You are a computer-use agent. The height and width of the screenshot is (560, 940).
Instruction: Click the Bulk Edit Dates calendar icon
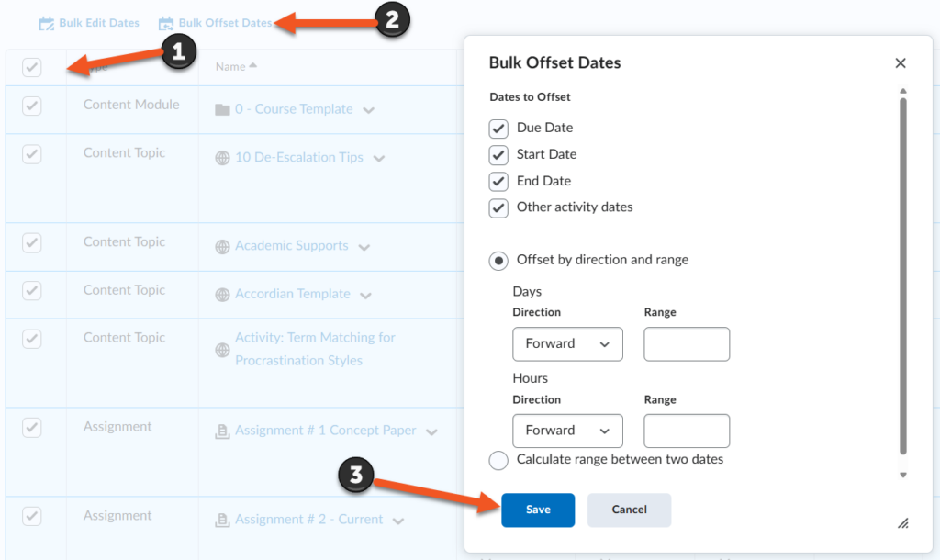[47, 23]
